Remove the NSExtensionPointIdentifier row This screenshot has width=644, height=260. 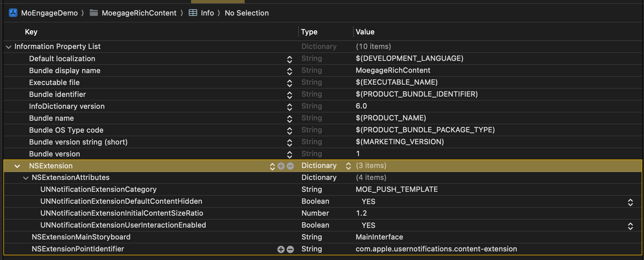point(290,249)
